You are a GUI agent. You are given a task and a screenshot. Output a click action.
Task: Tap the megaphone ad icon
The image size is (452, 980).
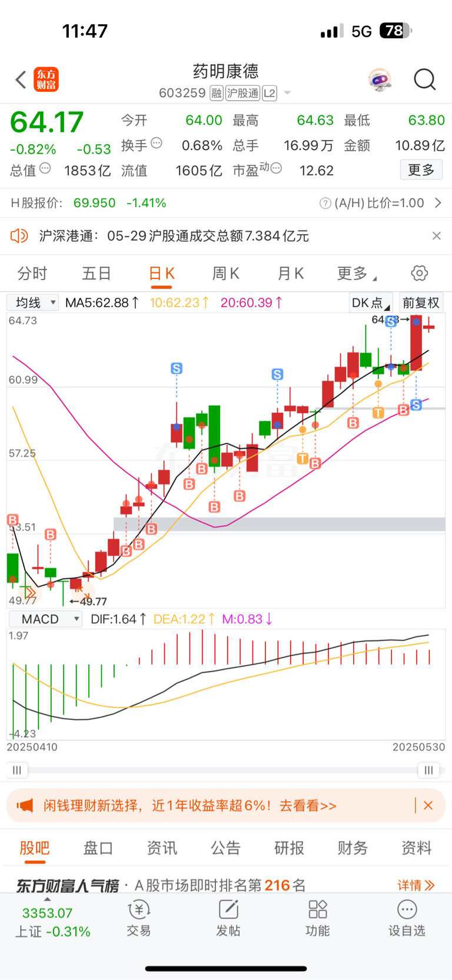(25, 805)
